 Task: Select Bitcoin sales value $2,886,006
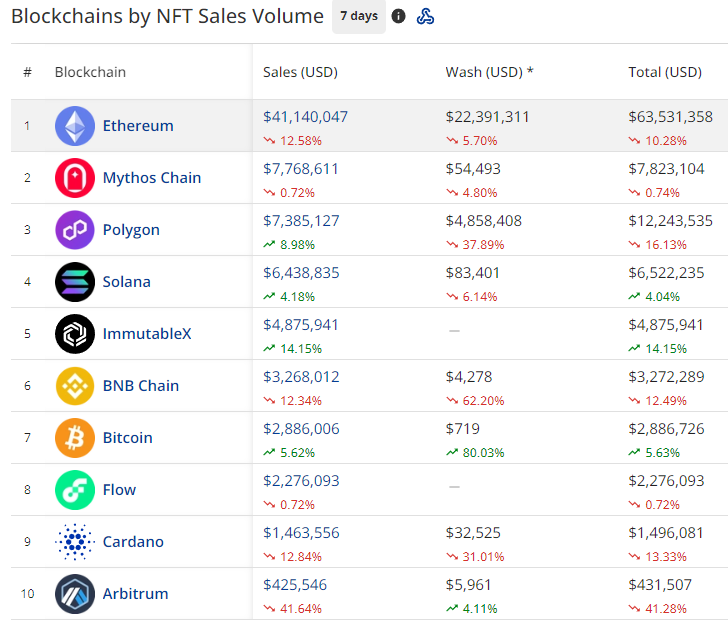301,429
